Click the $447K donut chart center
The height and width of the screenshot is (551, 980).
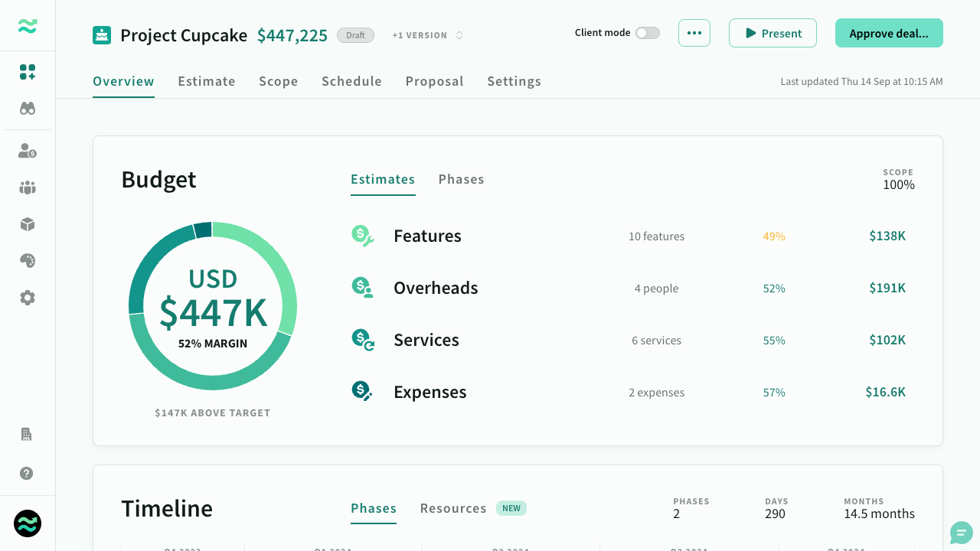213,312
